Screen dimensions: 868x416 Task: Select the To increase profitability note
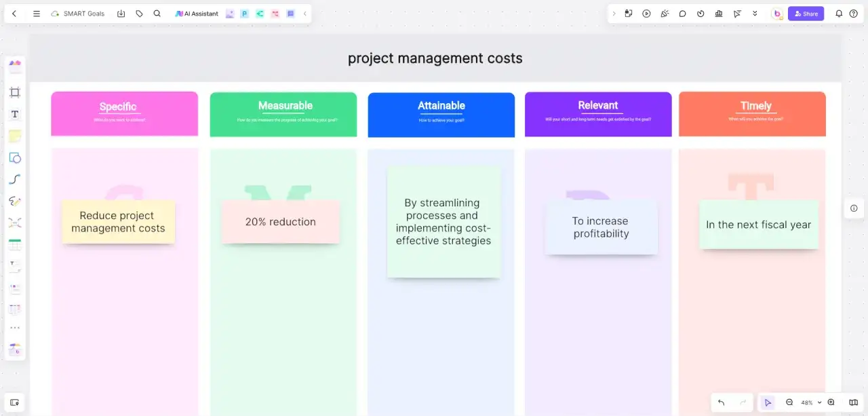tap(601, 227)
